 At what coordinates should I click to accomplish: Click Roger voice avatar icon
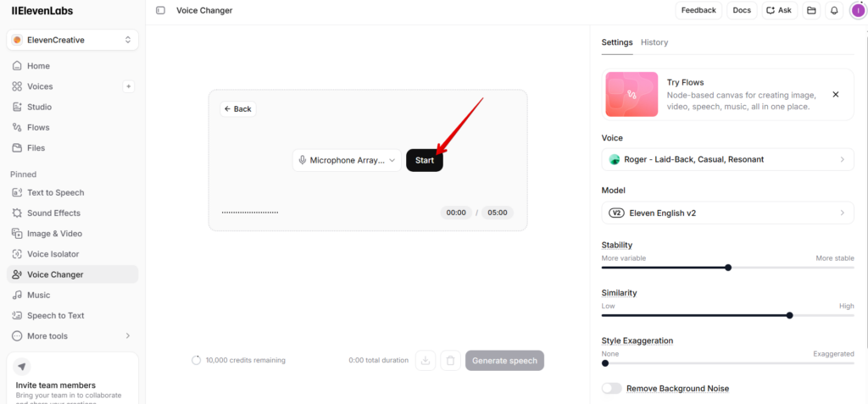coord(614,159)
